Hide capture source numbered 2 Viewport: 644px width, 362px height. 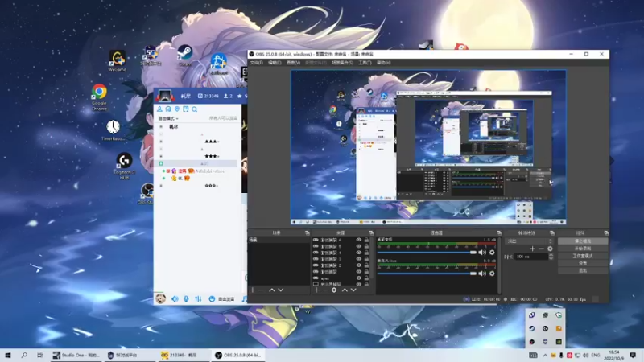point(358,265)
